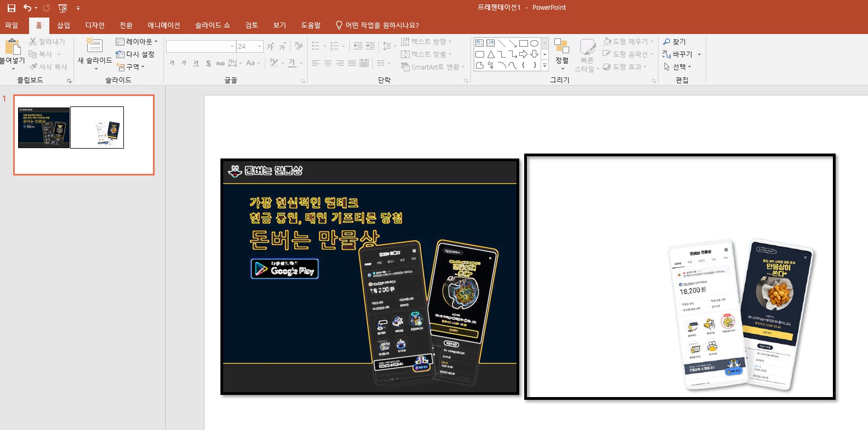
Task: Select the triangle shape in gallery
Action: click(x=491, y=54)
